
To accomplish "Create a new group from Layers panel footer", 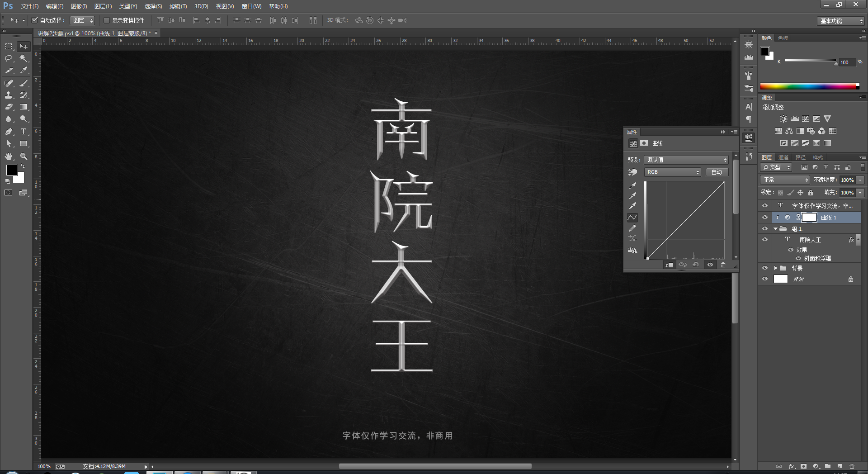I will [827, 466].
